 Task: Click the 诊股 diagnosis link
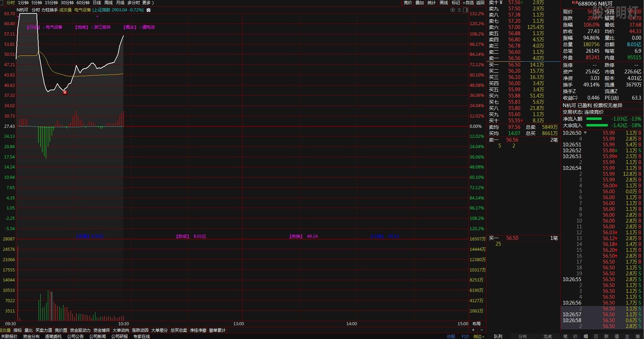point(451,336)
